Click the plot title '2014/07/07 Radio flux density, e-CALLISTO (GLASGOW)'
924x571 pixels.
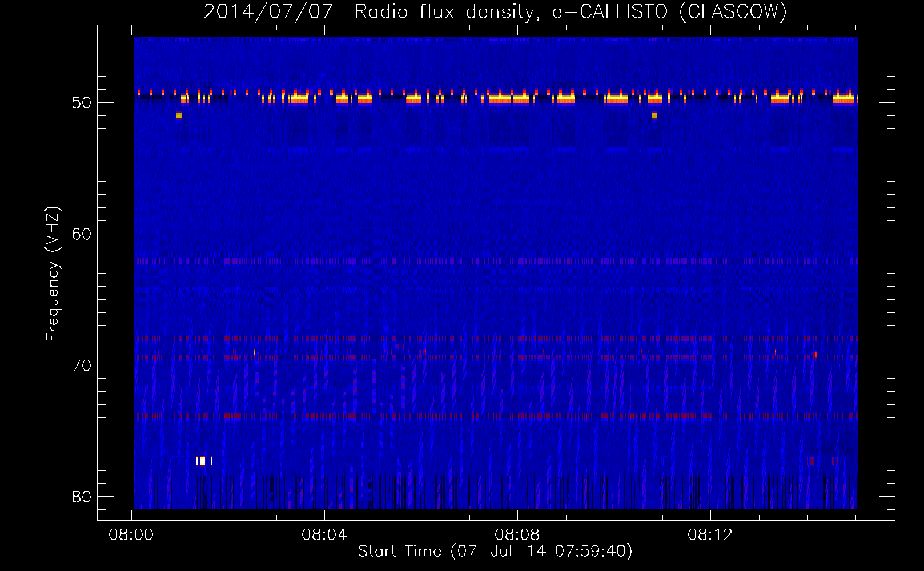(x=495, y=12)
